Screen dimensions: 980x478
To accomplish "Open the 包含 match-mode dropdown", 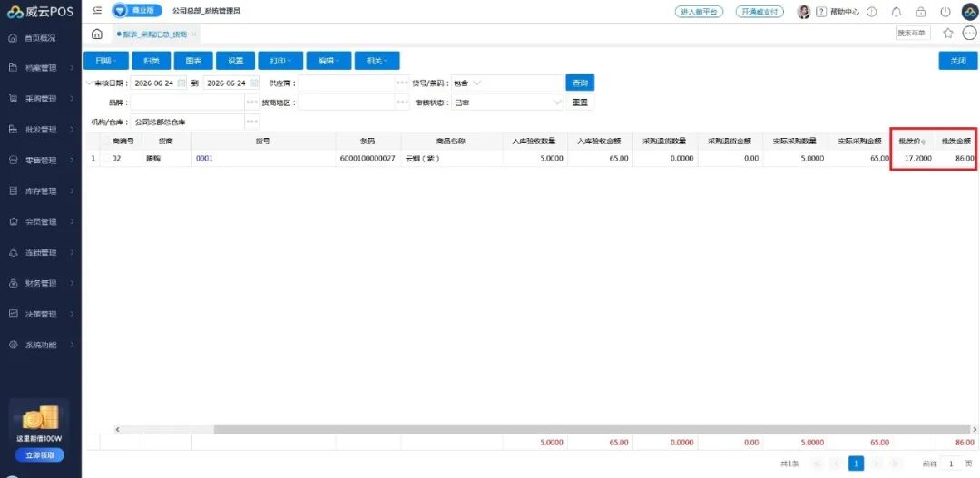I will point(467,83).
